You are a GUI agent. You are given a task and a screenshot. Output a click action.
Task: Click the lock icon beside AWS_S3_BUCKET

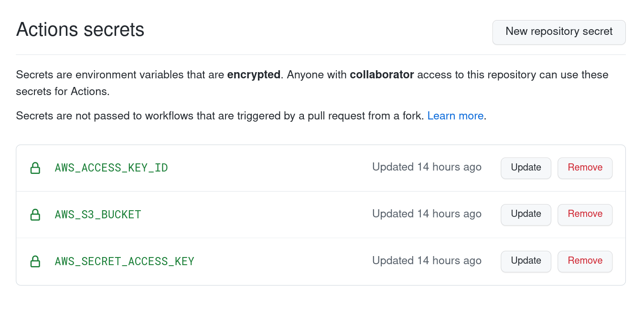[35, 214]
